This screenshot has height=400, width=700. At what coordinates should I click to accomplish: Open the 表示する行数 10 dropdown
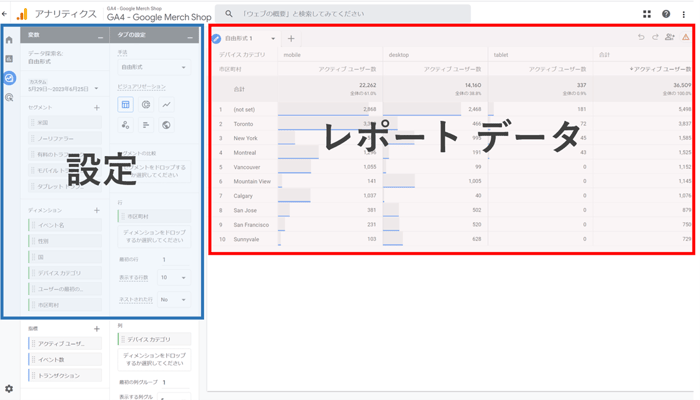174,278
